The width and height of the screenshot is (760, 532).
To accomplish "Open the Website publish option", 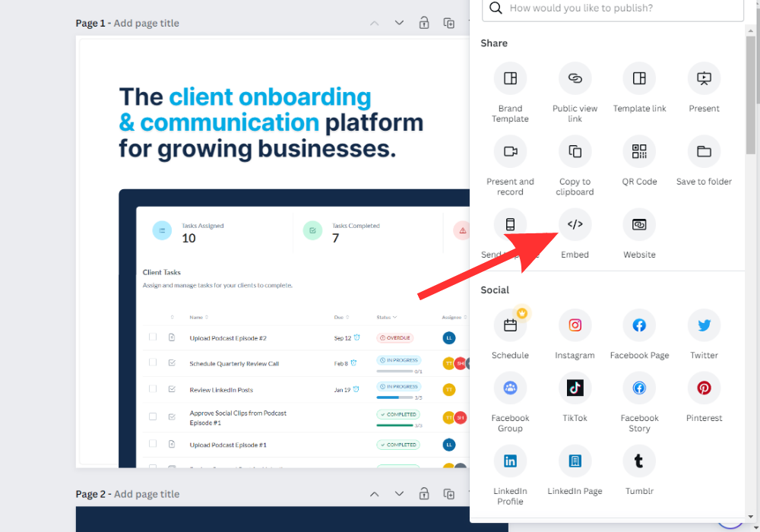I will coord(639,225).
